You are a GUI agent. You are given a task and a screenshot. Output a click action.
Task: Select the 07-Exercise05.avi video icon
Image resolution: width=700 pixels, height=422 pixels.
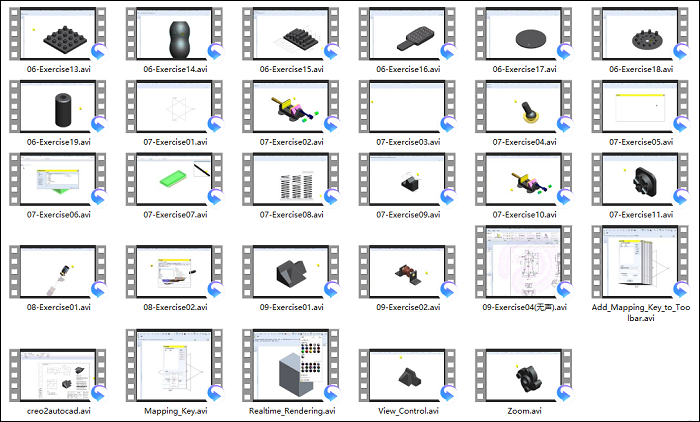click(x=641, y=107)
